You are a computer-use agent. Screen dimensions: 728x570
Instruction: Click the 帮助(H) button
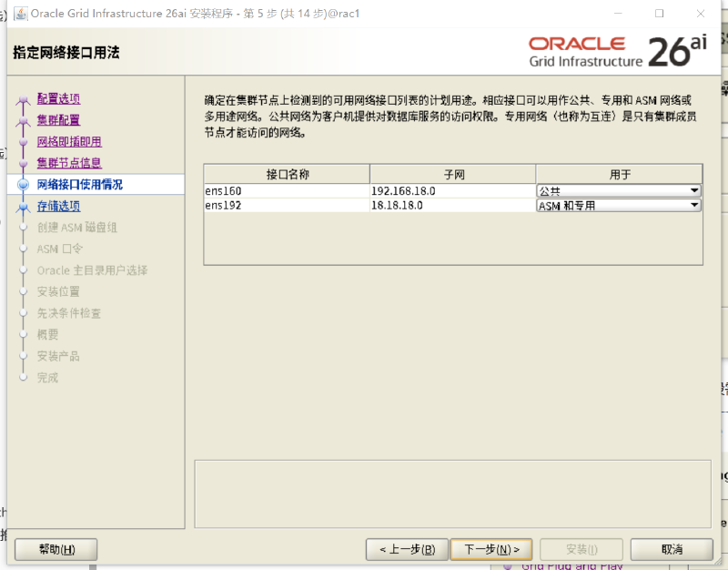point(56,550)
